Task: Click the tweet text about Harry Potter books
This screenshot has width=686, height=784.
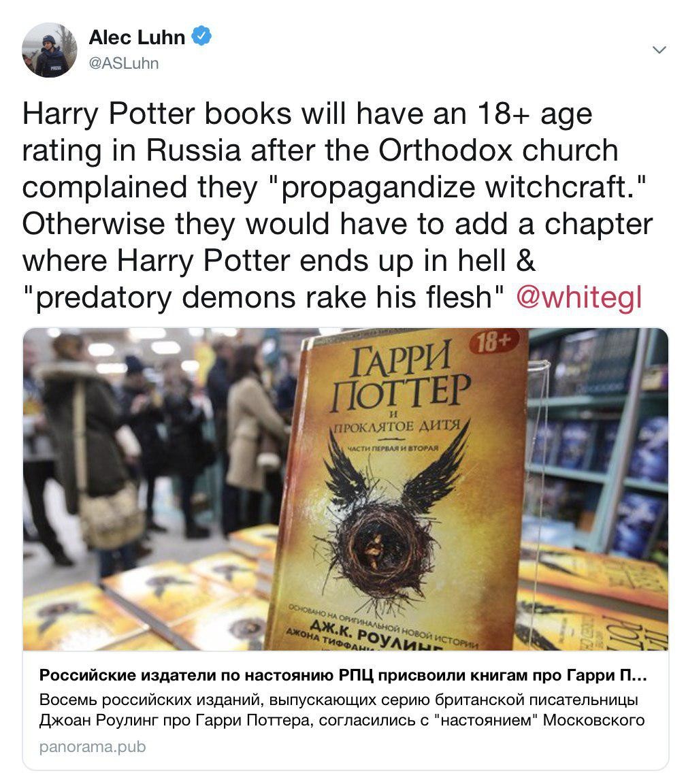Action: 338,206
